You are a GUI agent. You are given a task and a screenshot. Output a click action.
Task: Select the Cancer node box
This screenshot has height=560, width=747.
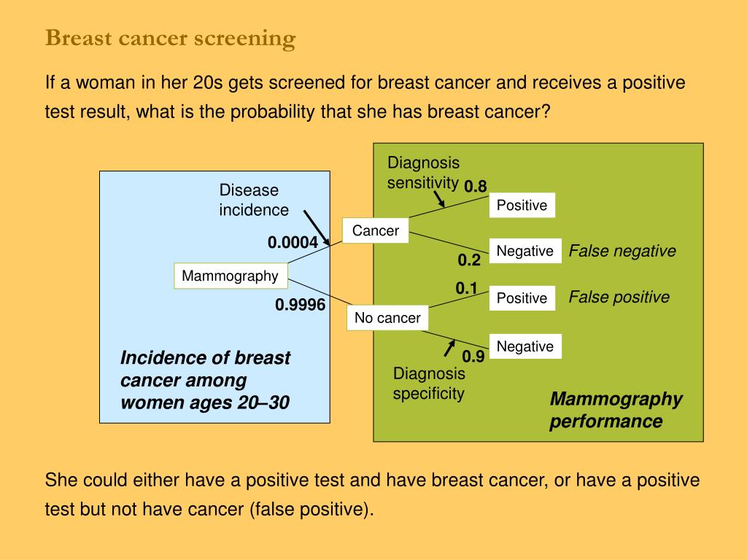click(376, 230)
